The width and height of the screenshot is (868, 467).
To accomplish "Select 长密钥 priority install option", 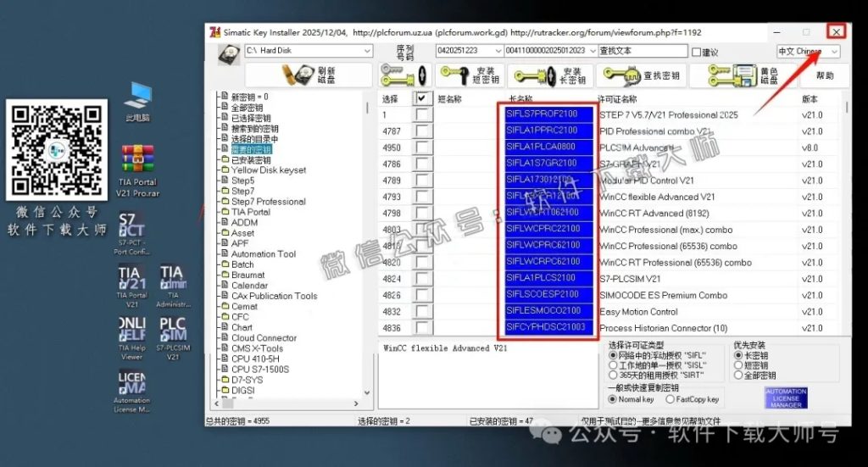I will 738,355.
